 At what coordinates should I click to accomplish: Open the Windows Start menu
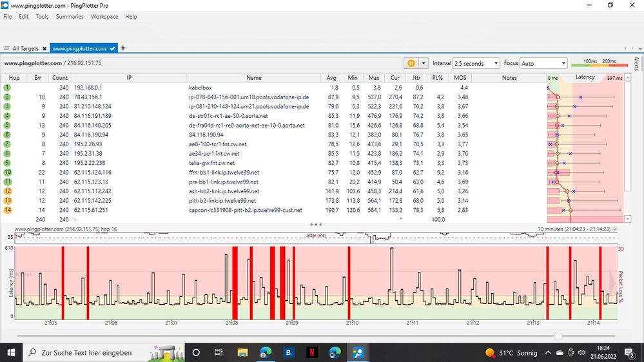[x=11, y=352]
